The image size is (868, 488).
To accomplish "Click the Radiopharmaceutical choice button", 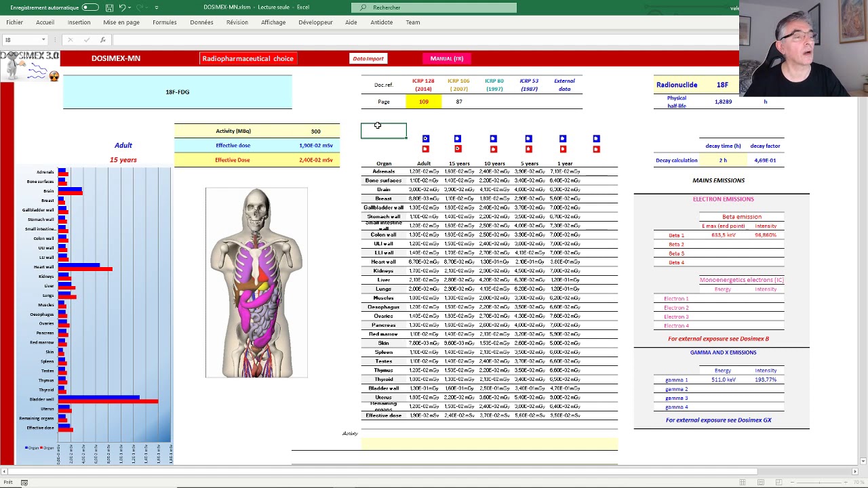I will (248, 58).
